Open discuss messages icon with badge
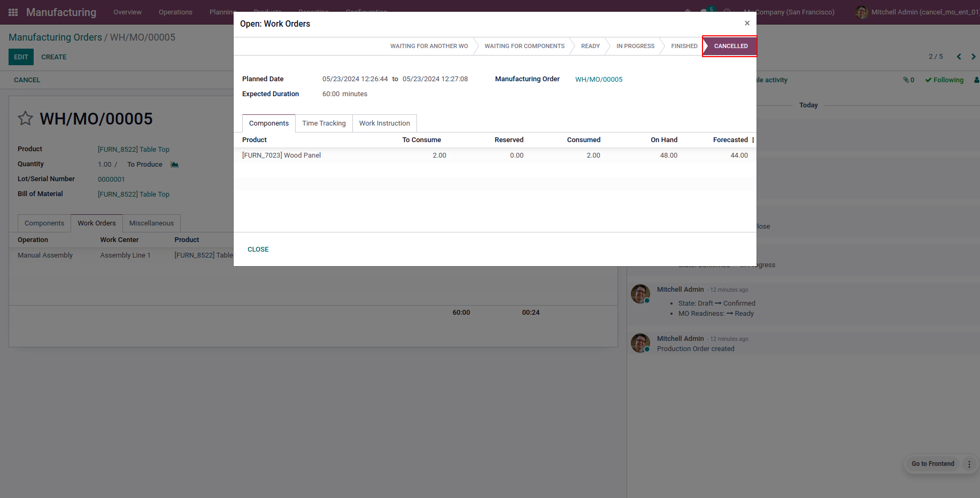 point(705,11)
